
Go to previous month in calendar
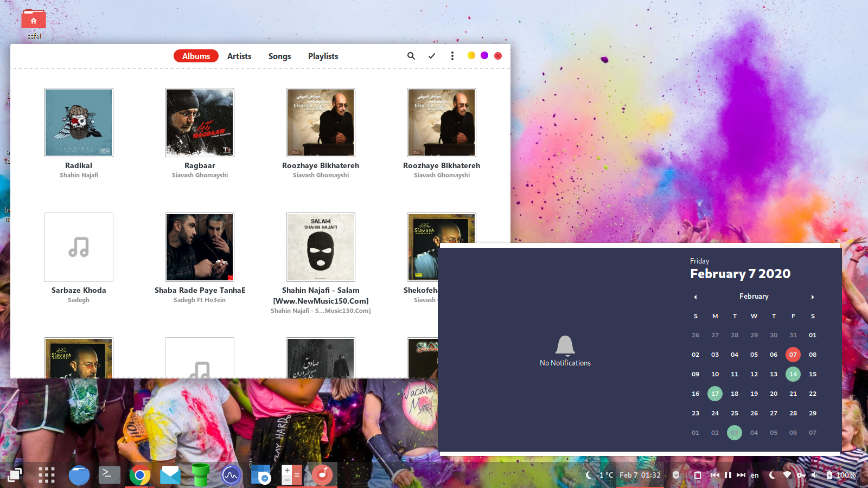coord(695,297)
